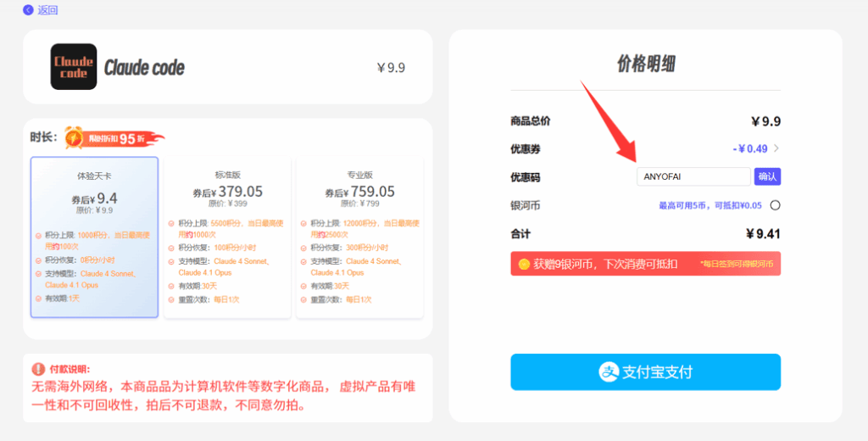
Task: Select the 标准版 plan card
Action: pyautogui.click(x=227, y=237)
